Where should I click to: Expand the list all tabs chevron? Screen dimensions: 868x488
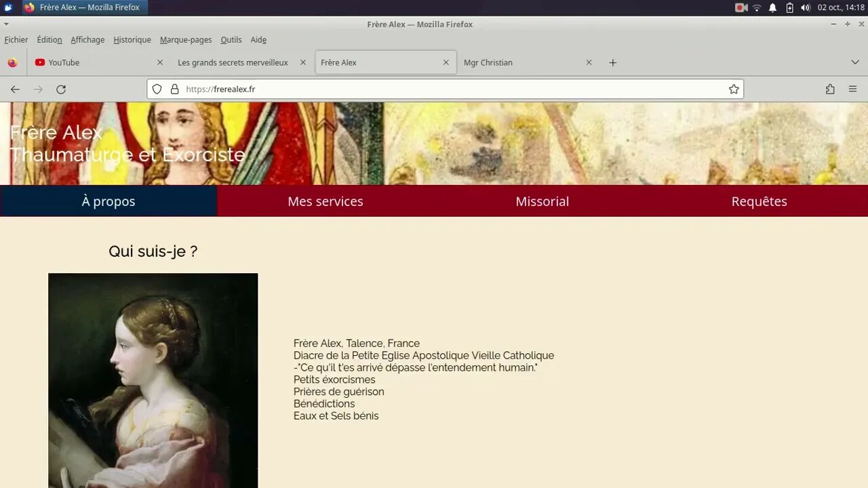click(x=855, y=62)
